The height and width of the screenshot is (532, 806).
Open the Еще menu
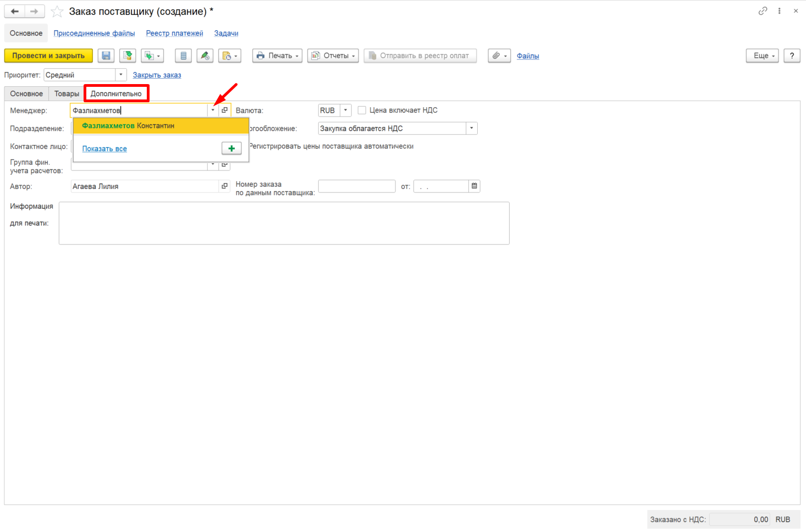(762, 56)
